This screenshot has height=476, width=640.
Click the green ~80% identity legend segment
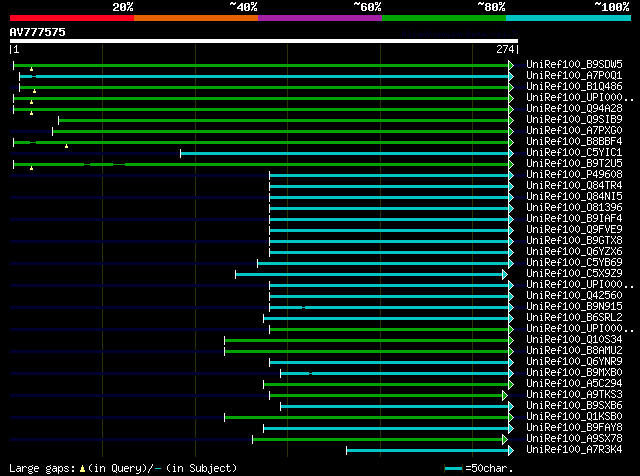(x=444, y=18)
